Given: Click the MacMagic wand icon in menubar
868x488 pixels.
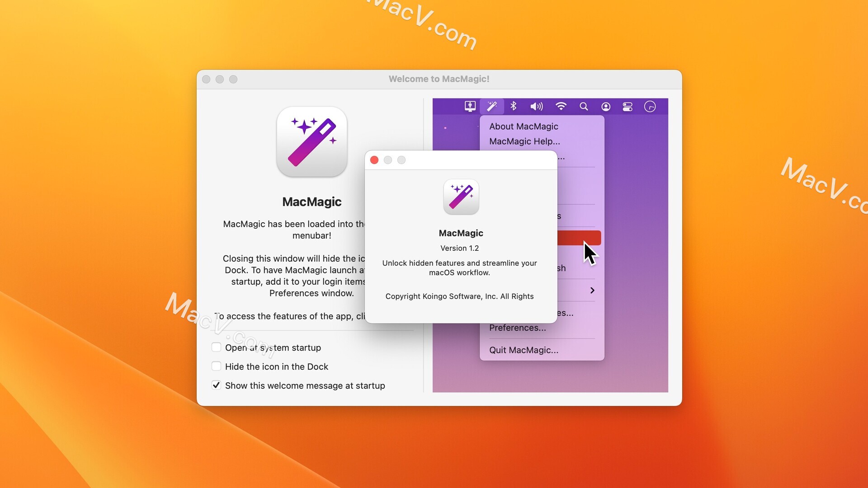Looking at the screenshot, I should 491,107.
